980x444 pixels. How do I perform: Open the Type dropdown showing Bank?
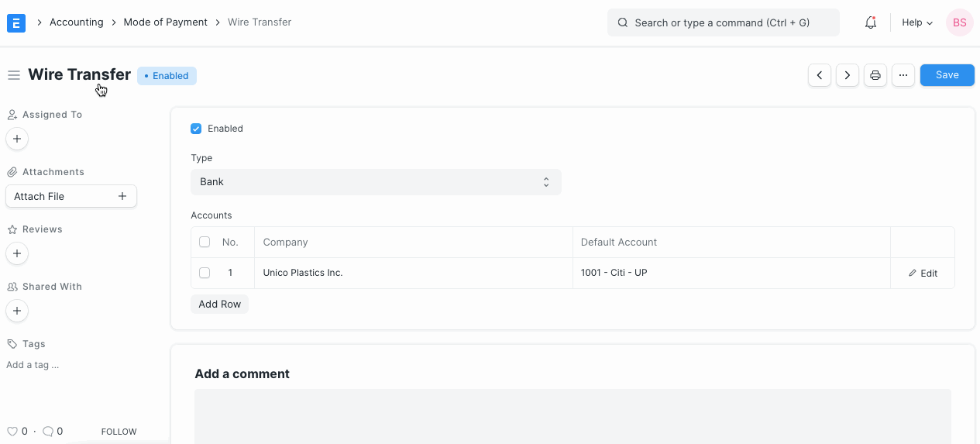376,182
